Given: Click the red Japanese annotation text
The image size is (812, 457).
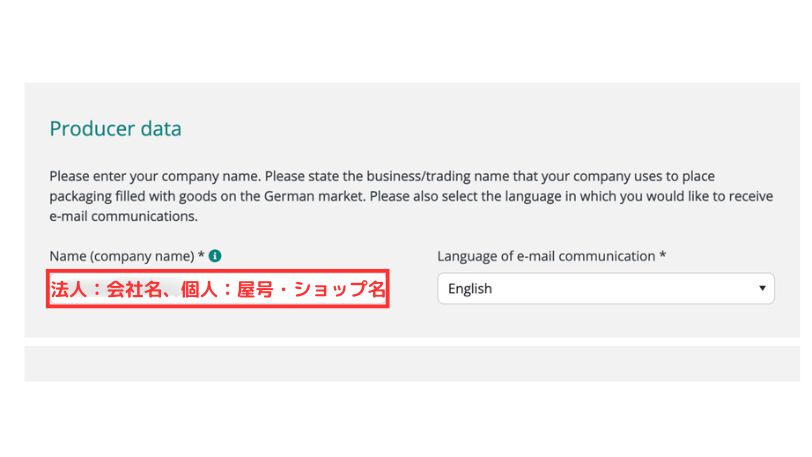Looking at the screenshot, I should click(x=218, y=290).
